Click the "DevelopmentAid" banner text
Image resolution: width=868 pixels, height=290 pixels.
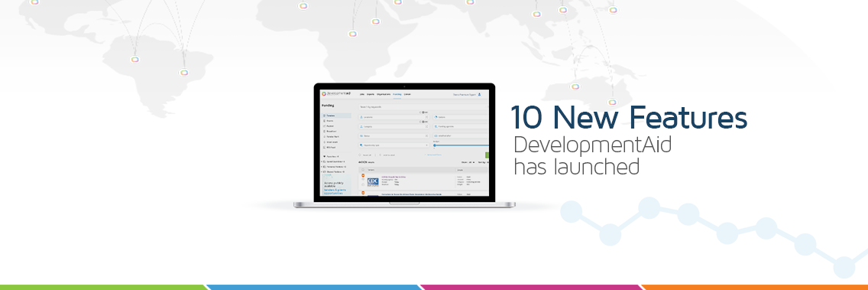point(592,145)
